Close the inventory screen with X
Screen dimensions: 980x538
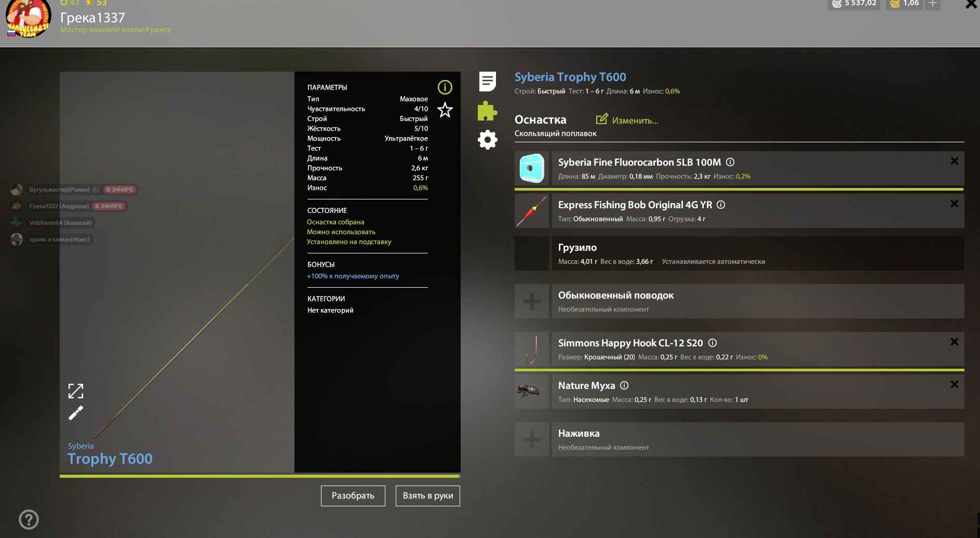point(971,4)
